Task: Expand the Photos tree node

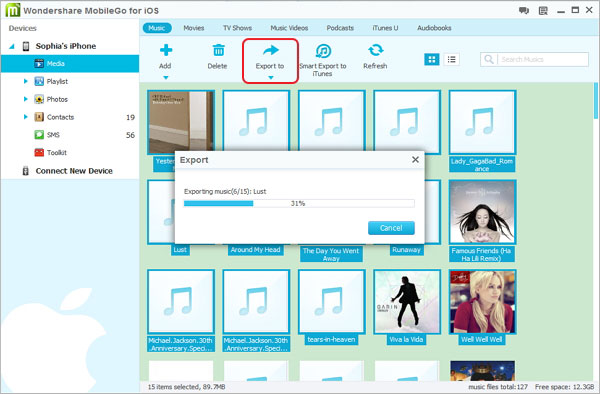Action: (x=25, y=99)
